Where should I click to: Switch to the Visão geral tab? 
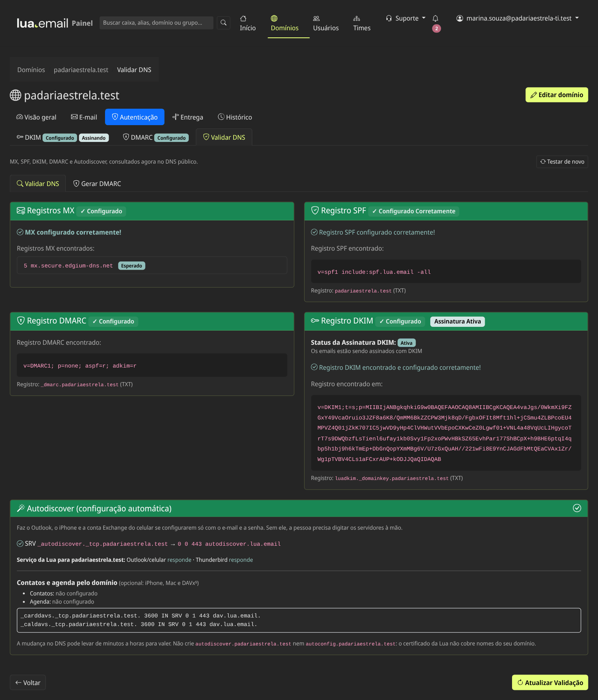pyautogui.click(x=36, y=117)
